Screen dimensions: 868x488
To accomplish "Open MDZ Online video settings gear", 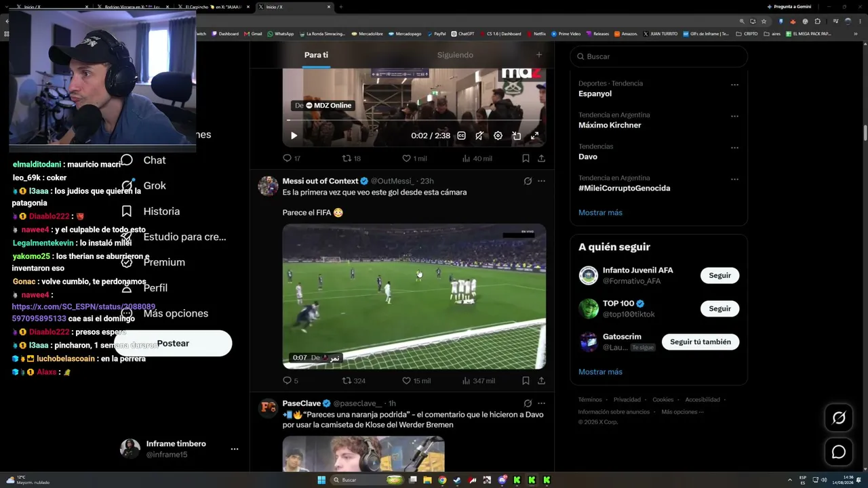I will (498, 136).
